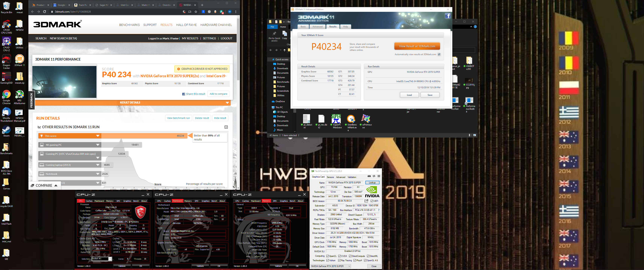Image resolution: width=644 pixels, height=270 pixels.
Task: Launch the GamingOSD desktop icon
Action: tap(7, 78)
